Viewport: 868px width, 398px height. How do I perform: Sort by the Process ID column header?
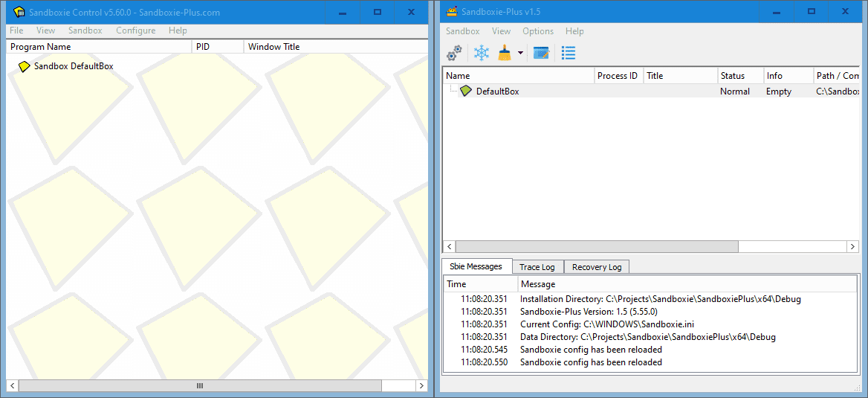click(x=617, y=76)
